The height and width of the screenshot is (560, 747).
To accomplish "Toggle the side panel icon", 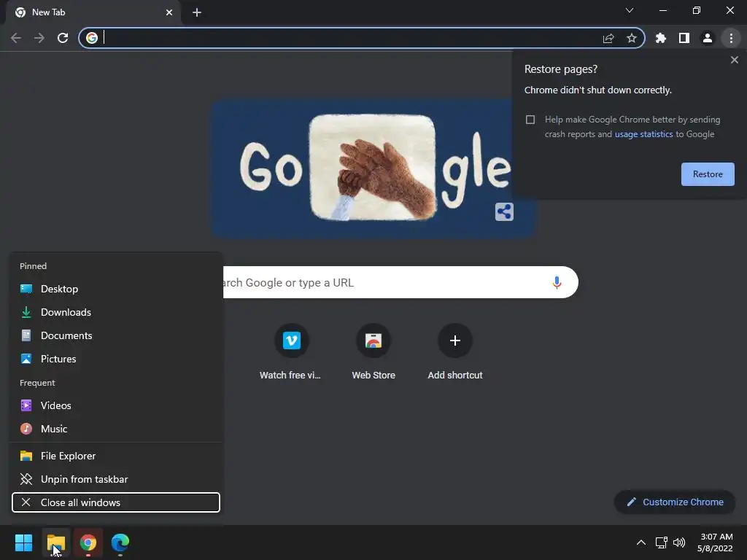I will pos(684,38).
